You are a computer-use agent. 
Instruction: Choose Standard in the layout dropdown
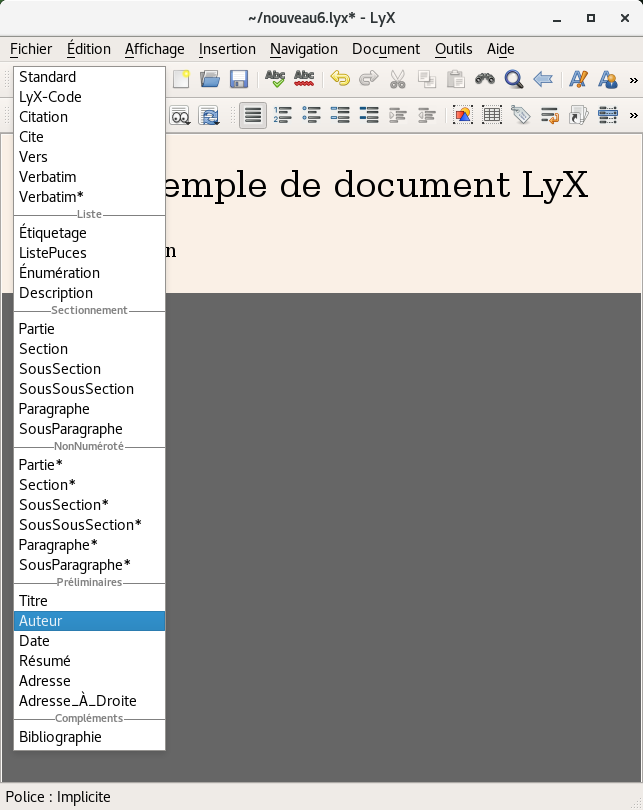89,77
